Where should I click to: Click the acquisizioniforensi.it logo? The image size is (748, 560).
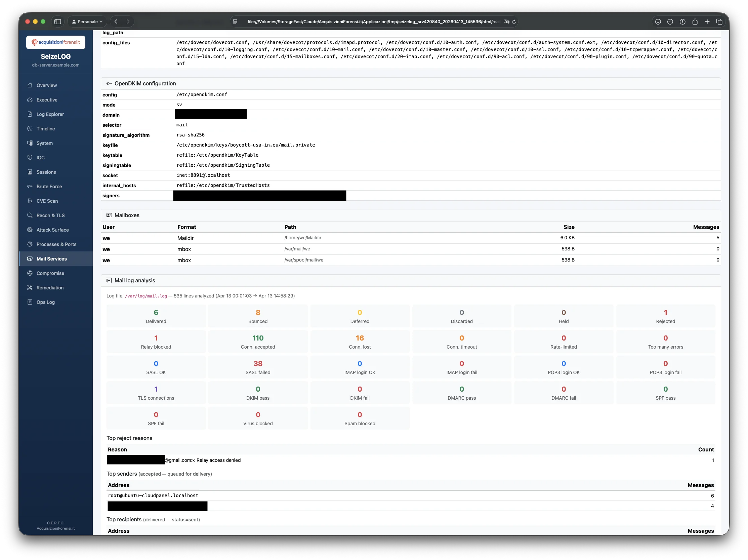coord(55,42)
